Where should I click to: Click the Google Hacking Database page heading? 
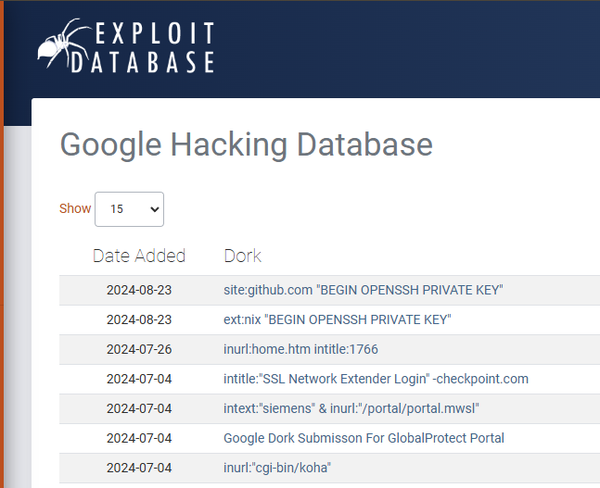tap(246, 144)
